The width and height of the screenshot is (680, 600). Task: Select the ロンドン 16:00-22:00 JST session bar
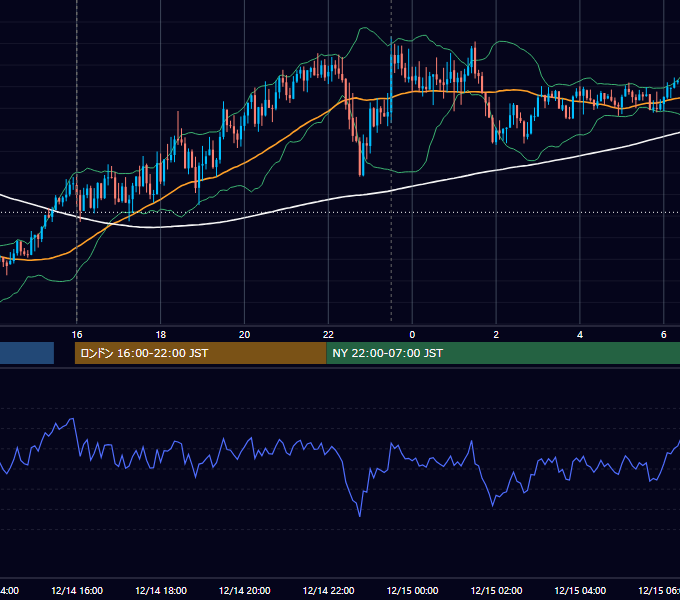[200, 353]
